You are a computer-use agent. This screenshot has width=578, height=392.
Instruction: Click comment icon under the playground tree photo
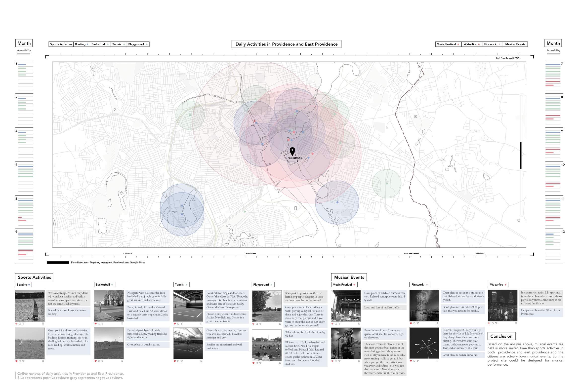pos(257,324)
